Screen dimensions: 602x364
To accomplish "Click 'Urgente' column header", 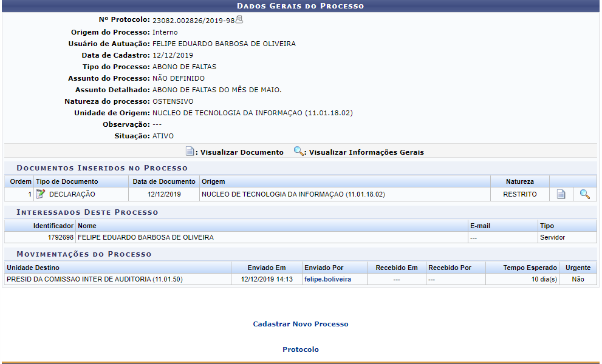I will (x=578, y=268).
